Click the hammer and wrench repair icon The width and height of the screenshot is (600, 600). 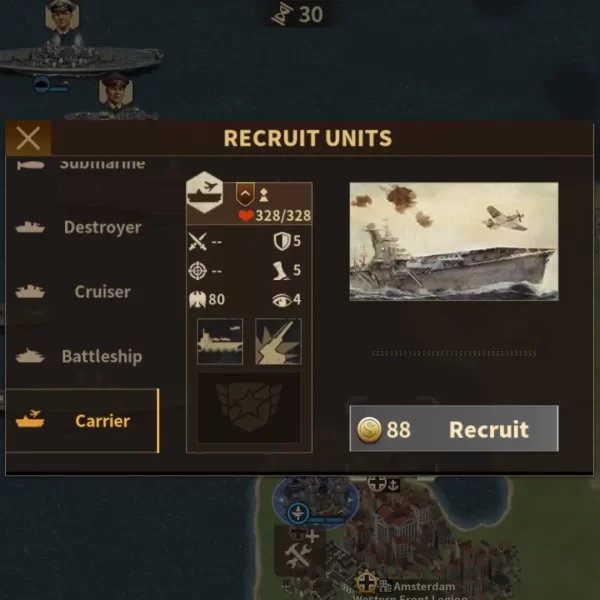(x=299, y=551)
